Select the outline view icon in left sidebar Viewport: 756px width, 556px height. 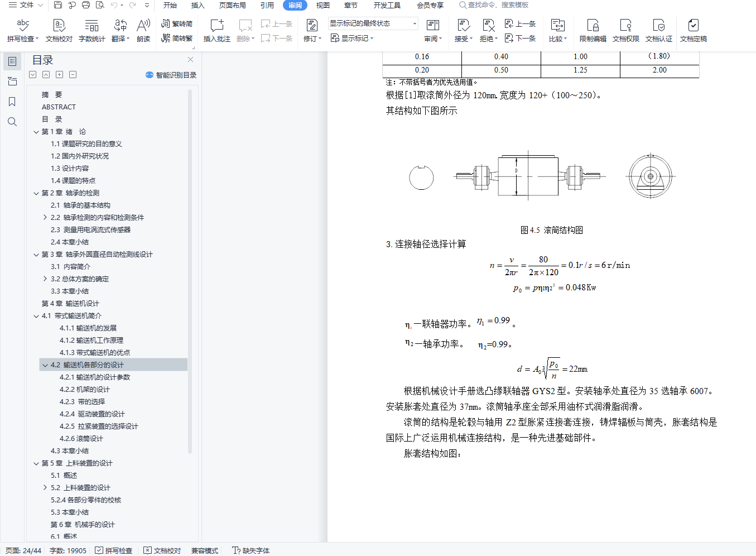coord(12,61)
